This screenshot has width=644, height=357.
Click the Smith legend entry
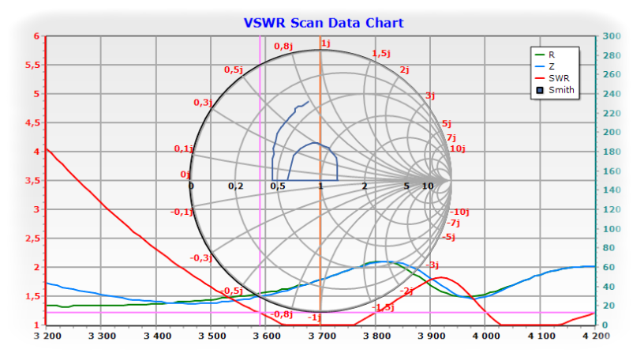click(x=556, y=90)
